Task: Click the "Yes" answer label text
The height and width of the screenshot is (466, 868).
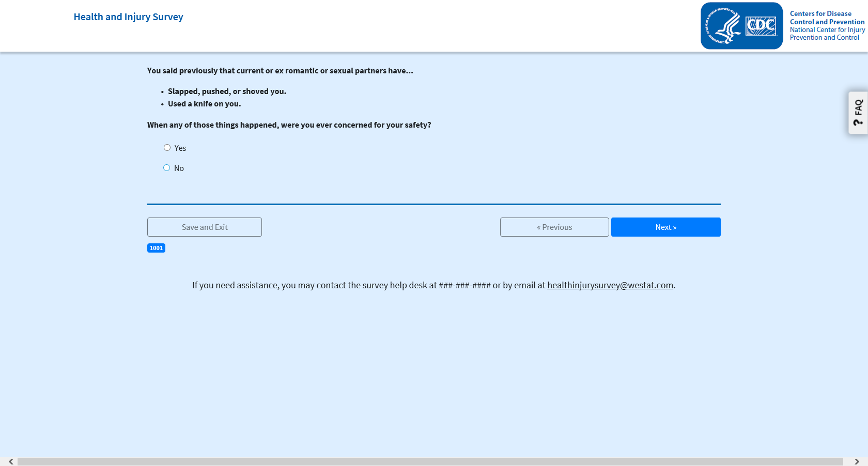Action: [180, 148]
